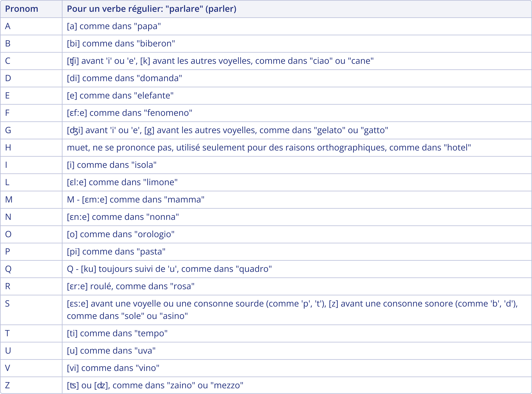Select the letter I cell
Viewport: 532px width, 394px height.
[6, 165]
